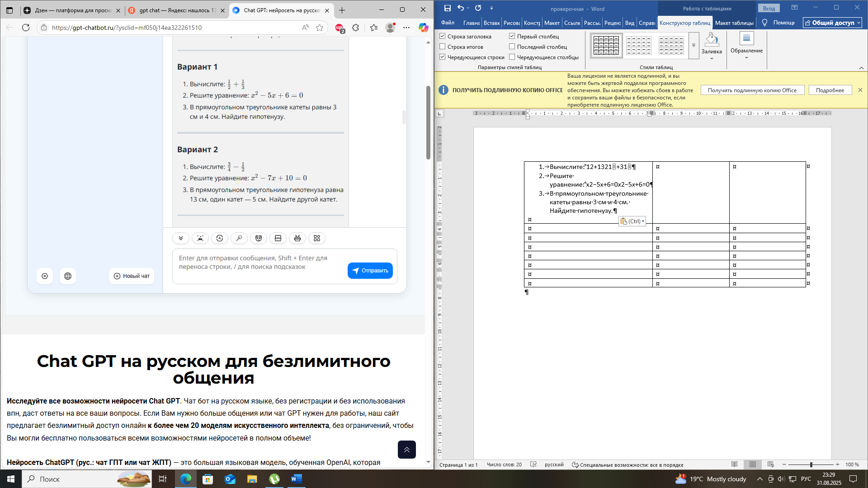Switch to the Дзен browser tab
868x488 pixels.
72,10
